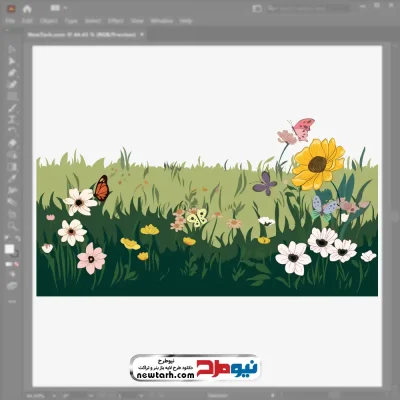Select the Rotate tool
The width and height of the screenshot is (400, 400).
12,131
